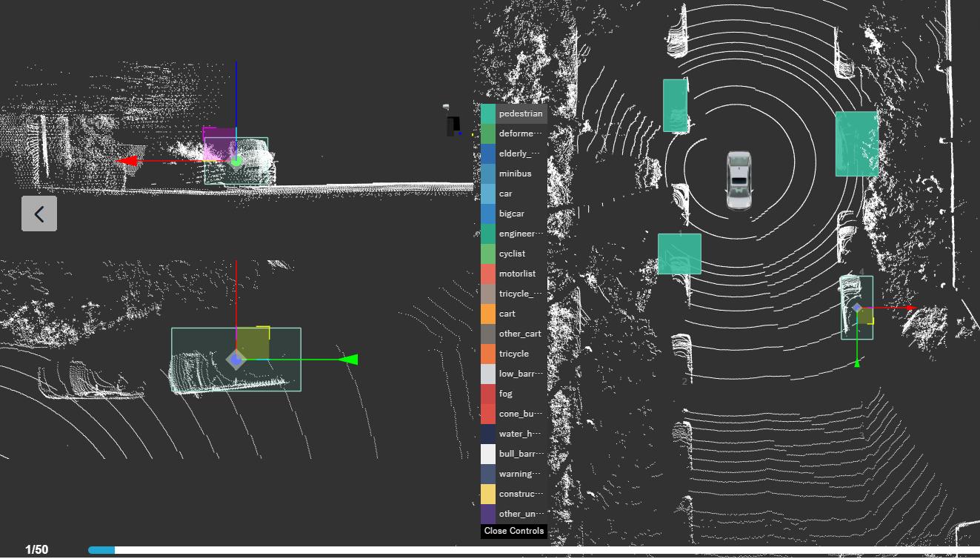The image size is (980, 559).
Task: Click the yellow construction label swatch
Action: pyautogui.click(x=488, y=494)
